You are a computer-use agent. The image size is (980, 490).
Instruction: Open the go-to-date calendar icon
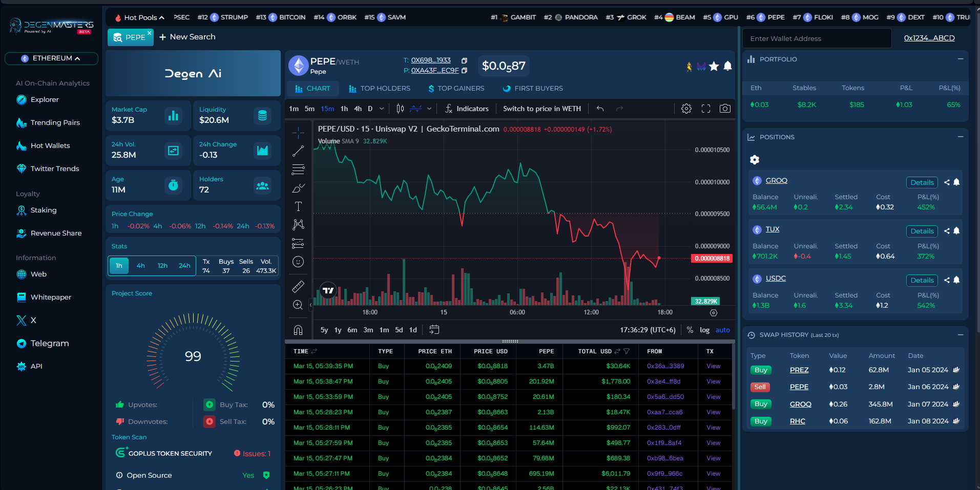point(434,330)
